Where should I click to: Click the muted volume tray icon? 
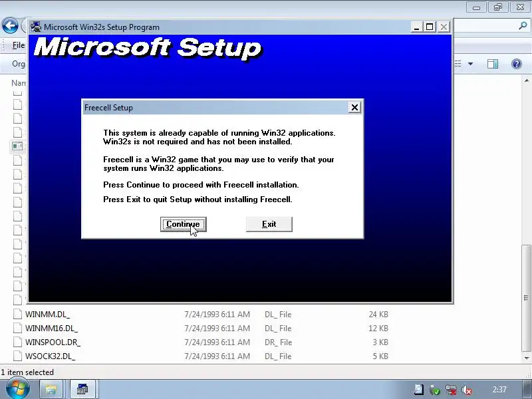pos(467,390)
